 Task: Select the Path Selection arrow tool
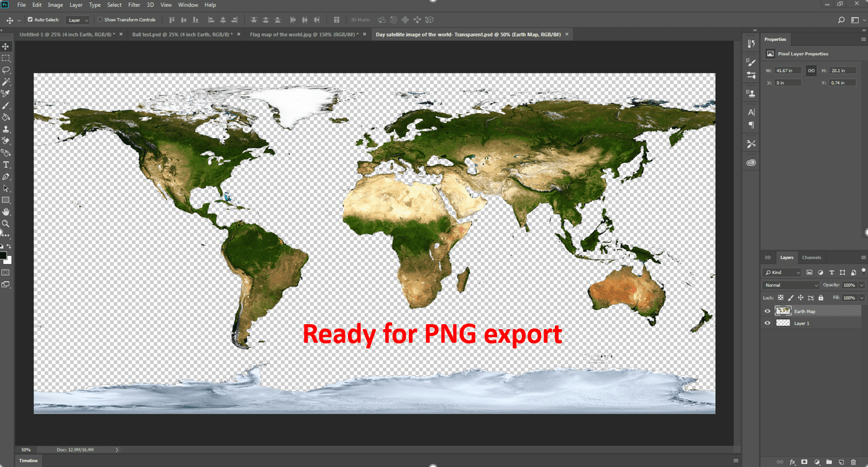pos(6,188)
